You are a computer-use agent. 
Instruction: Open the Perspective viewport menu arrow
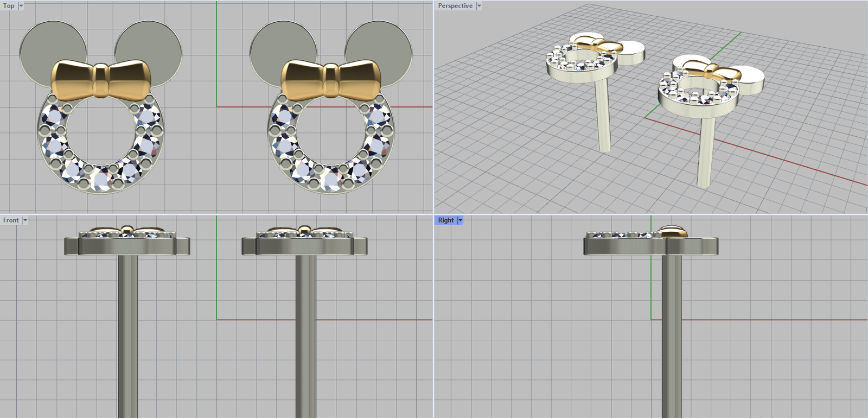click(x=478, y=6)
